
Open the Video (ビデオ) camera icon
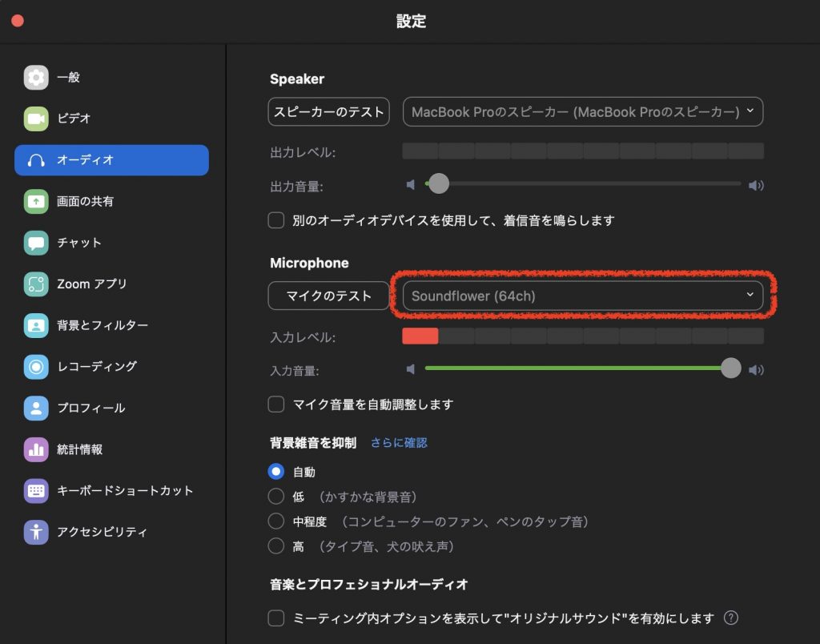(x=36, y=119)
